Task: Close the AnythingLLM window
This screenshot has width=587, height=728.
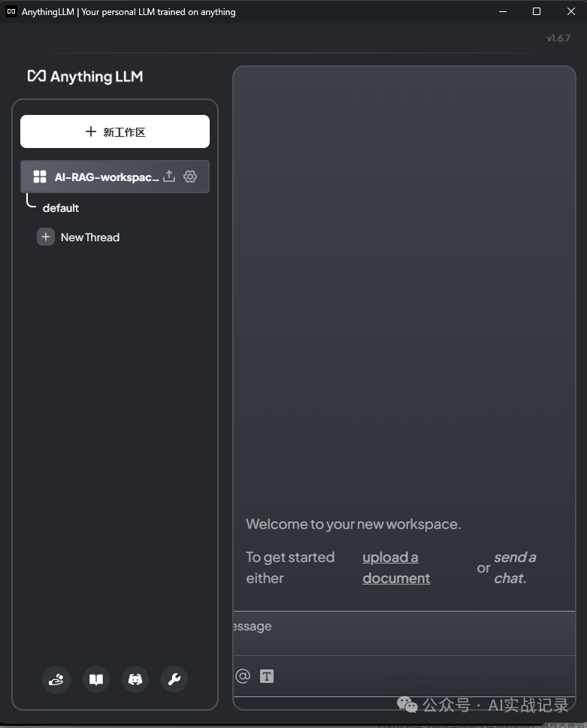Action: [x=571, y=11]
